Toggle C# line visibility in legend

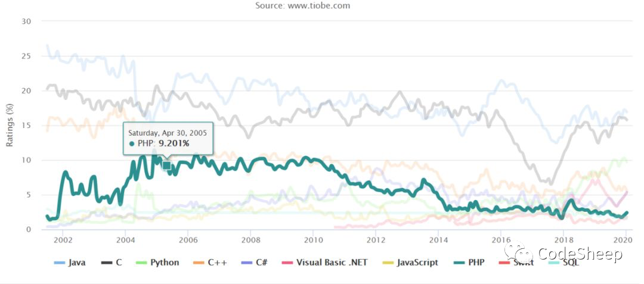254,263
